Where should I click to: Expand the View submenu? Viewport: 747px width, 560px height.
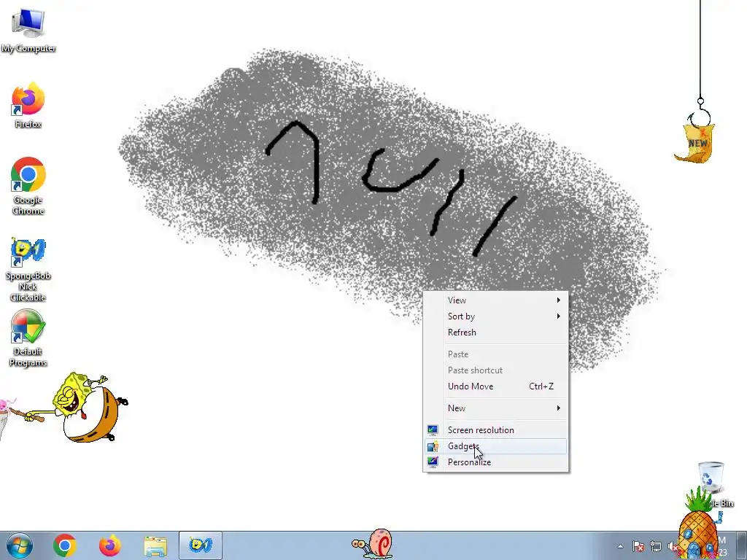point(495,300)
